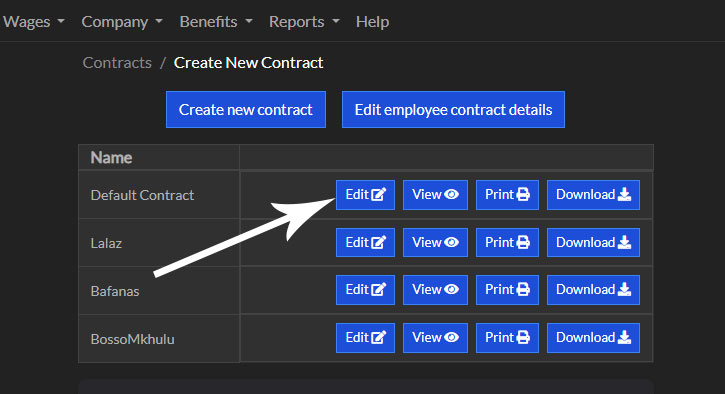Open Edit for the Lalaz contract
The width and height of the screenshot is (725, 394).
point(365,243)
